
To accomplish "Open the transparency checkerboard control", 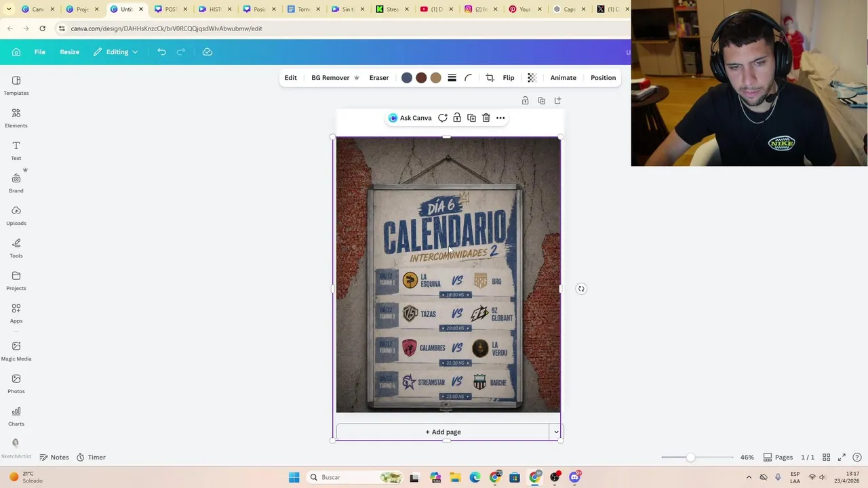I will coord(532,78).
